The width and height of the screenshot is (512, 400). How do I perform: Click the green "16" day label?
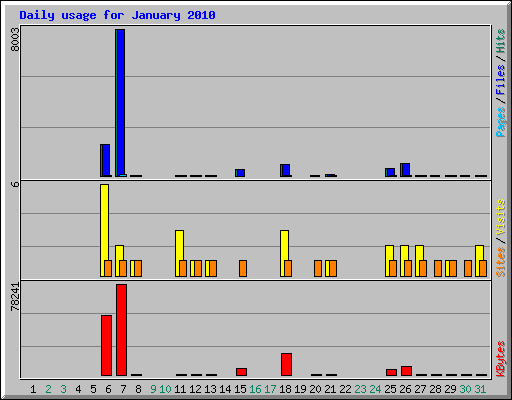255,389
